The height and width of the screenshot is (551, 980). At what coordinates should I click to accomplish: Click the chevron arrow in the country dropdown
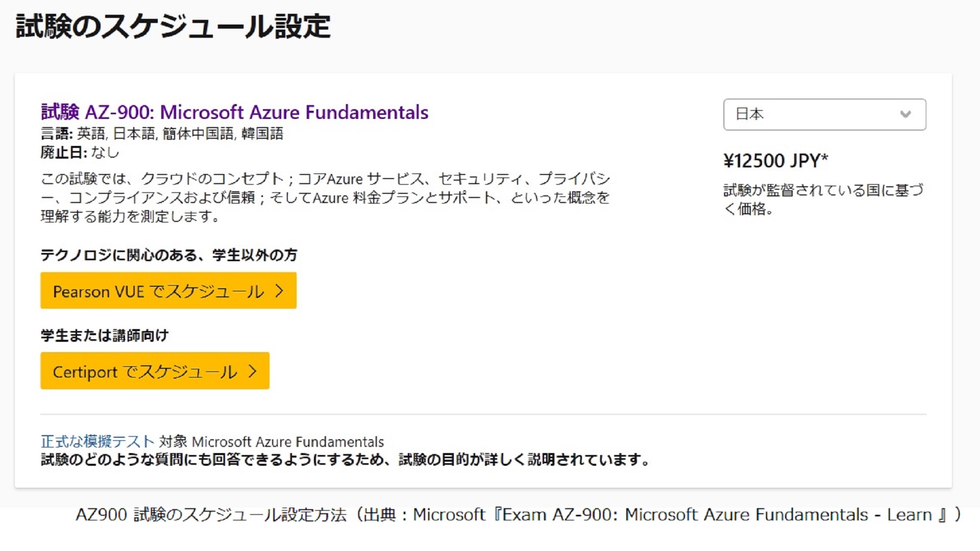point(905,114)
